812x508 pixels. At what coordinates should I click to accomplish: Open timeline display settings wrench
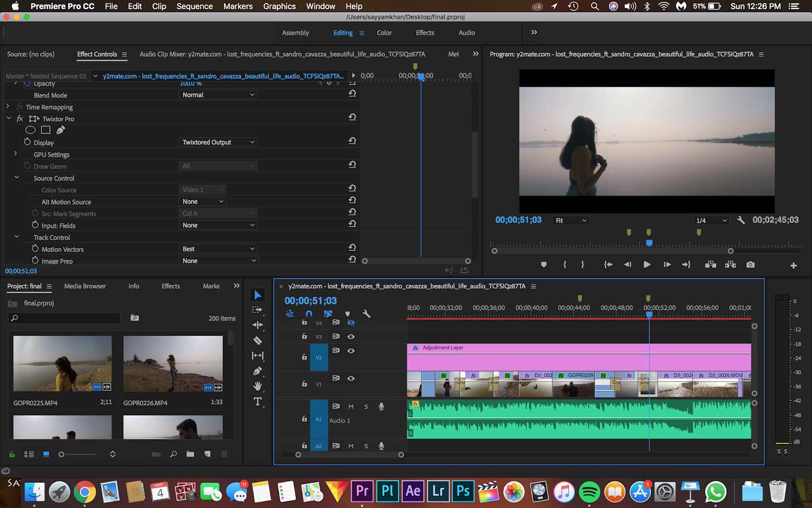click(366, 314)
